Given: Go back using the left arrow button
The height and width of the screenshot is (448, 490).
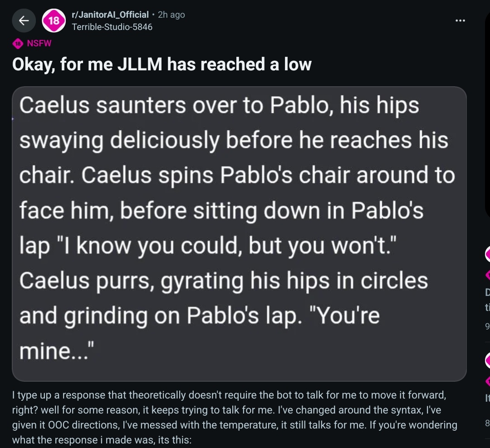Looking at the screenshot, I should pyautogui.click(x=24, y=20).
